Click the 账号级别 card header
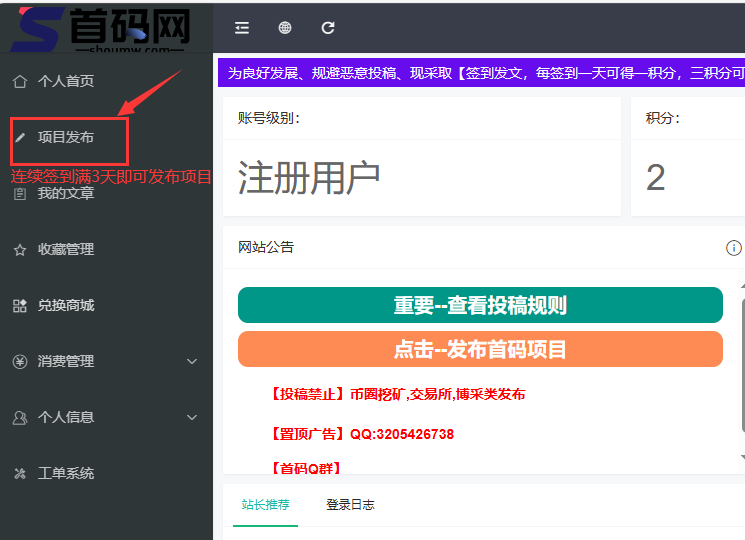Screen dimensions: 745x540 point(422,118)
